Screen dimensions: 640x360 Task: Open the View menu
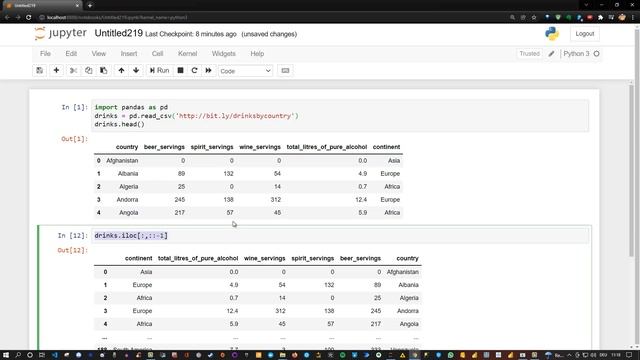tap(99, 53)
